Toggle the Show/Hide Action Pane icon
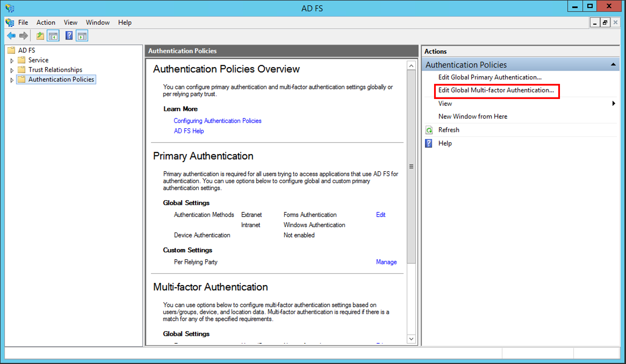The height and width of the screenshot is (364, 626). (82, 36)
